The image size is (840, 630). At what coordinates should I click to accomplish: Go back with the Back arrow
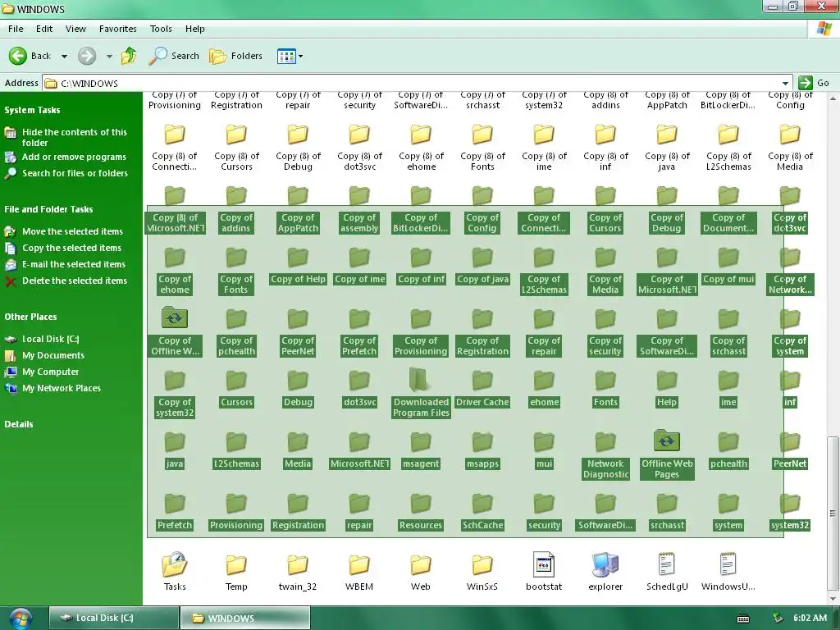[x=30, y=56]
